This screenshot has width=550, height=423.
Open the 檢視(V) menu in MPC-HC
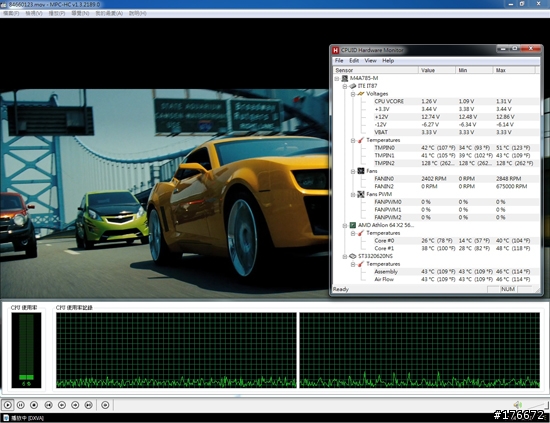(34, 13)
